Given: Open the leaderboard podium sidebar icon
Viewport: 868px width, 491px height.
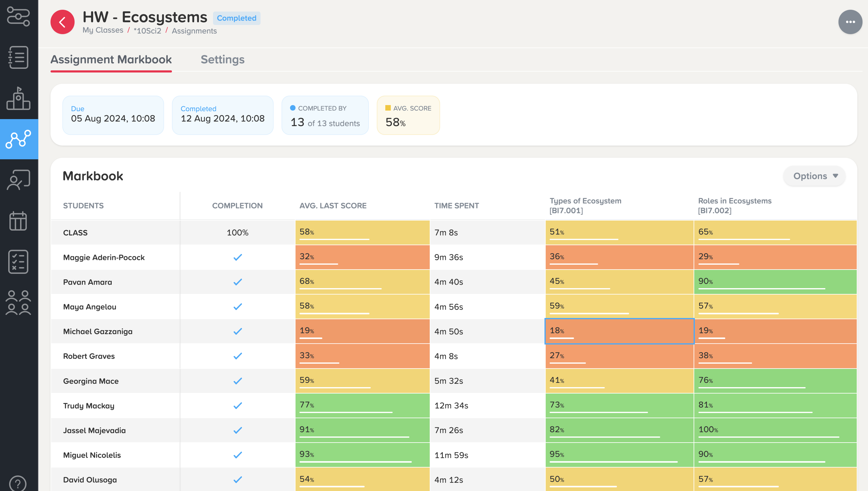Looking at the screenshot, I should 19,98.
